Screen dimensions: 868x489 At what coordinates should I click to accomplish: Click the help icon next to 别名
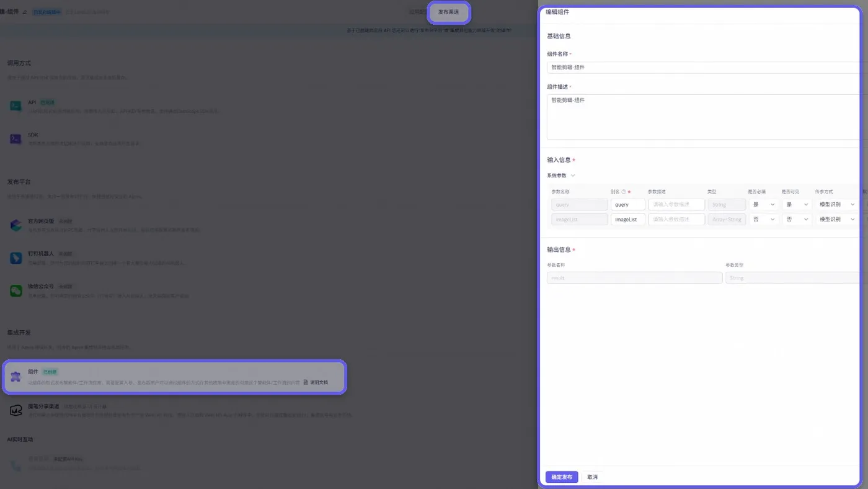pos(624,192)
